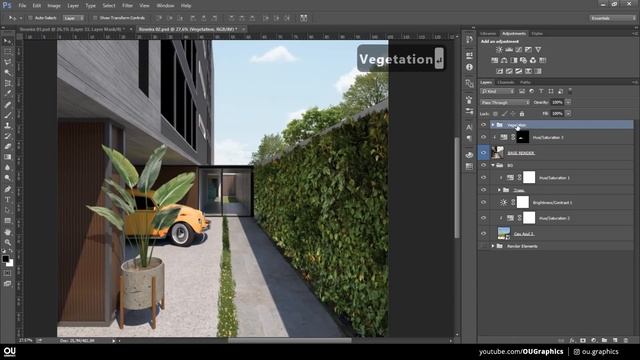640x360 pixels.
Task: Collapse the BG group
Action: coord(493,166)
